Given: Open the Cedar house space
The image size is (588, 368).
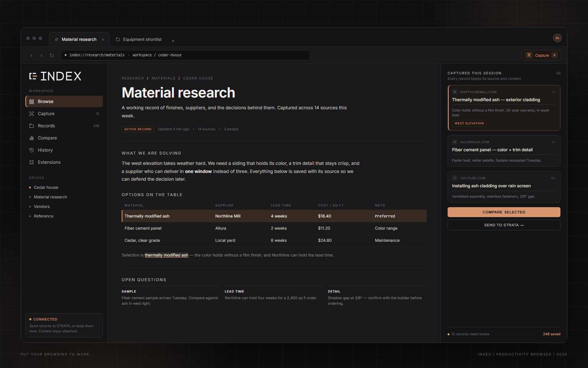Looking at the screenshot, I should point(46,187).
